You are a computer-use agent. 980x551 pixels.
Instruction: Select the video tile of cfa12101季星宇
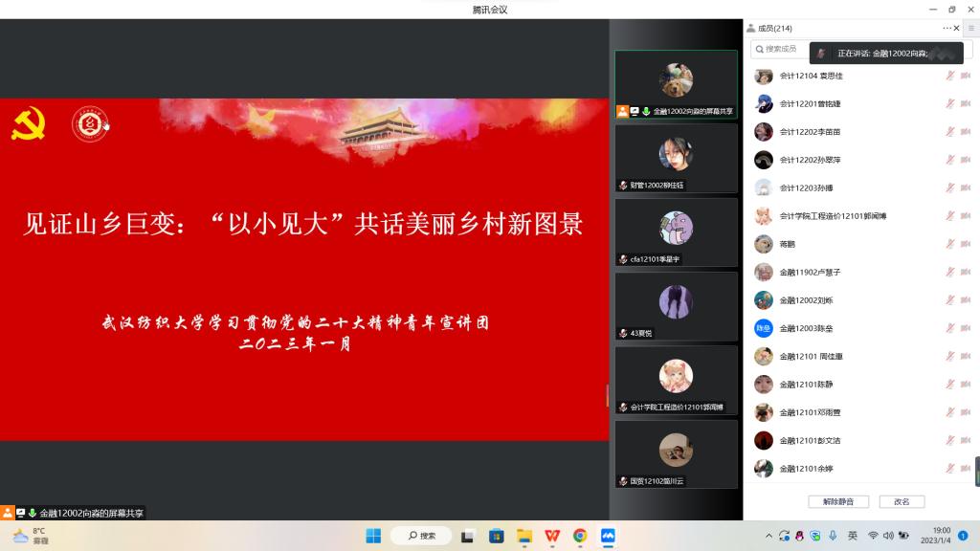point(676,232)
